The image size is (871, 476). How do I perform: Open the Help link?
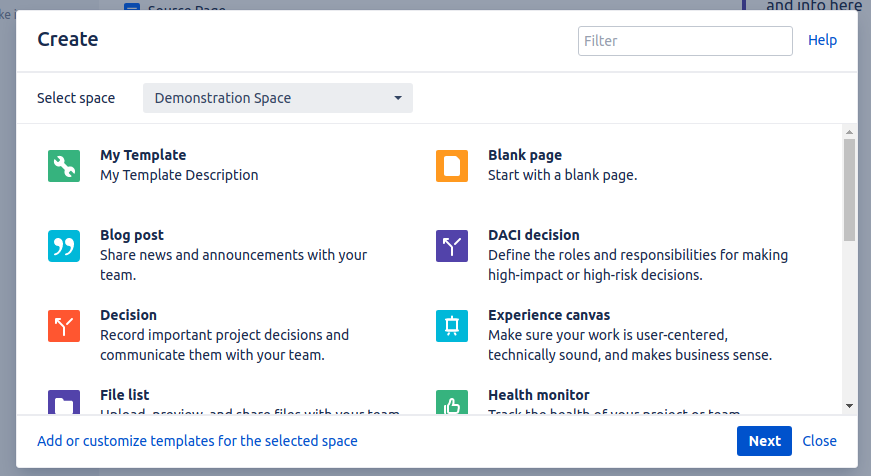822,40
